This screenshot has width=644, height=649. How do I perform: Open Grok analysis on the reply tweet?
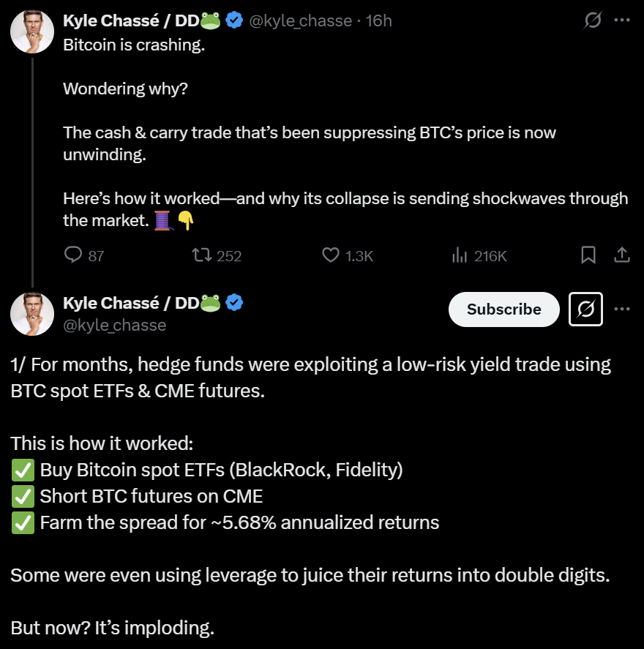pyautogui.click(x=585, y=310)
